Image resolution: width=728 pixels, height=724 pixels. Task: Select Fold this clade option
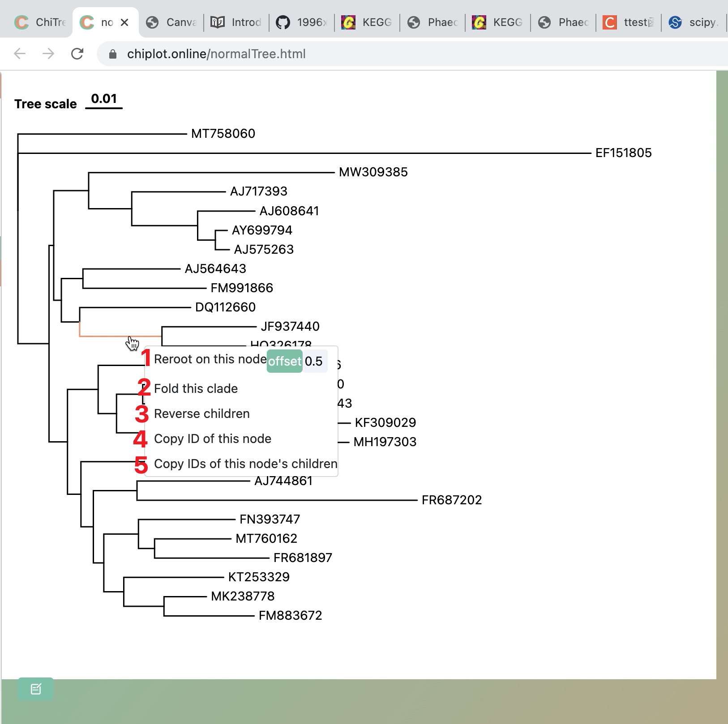coord(196,388)
